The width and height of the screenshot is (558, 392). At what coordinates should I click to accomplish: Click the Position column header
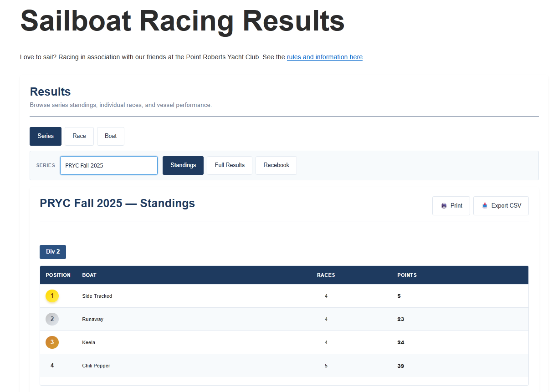point(58,275)
